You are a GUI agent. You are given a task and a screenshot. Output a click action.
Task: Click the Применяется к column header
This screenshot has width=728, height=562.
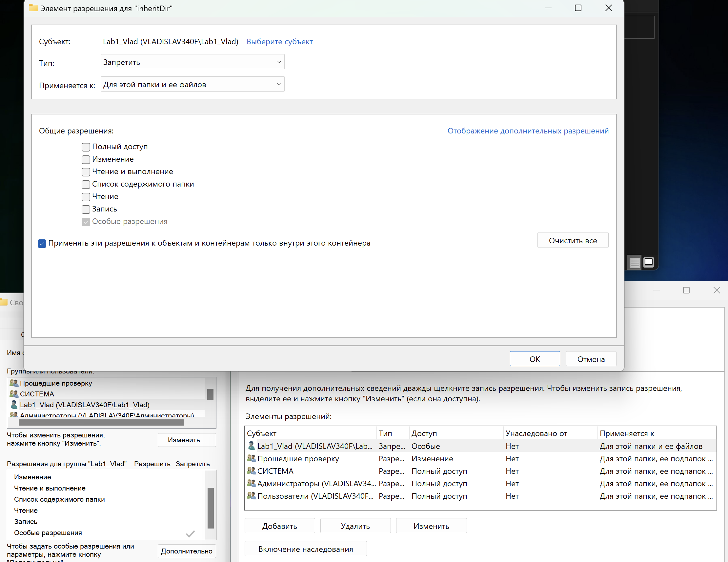[x=626, y=433]
